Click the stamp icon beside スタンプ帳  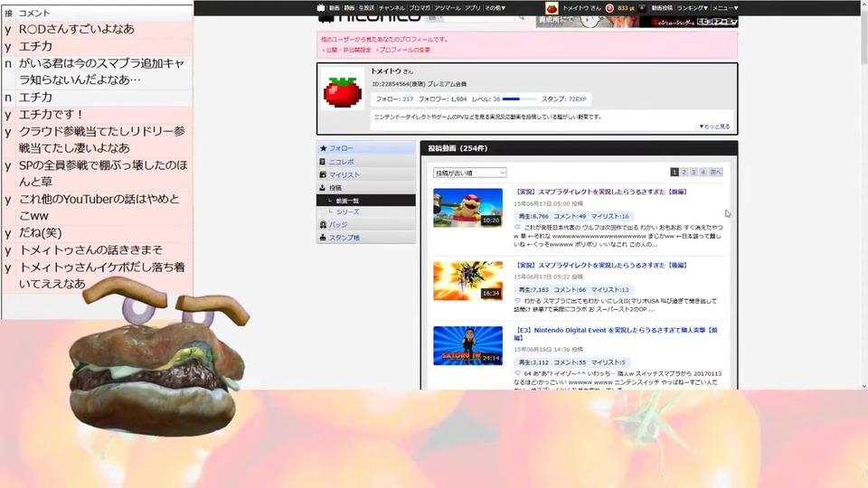323,238
